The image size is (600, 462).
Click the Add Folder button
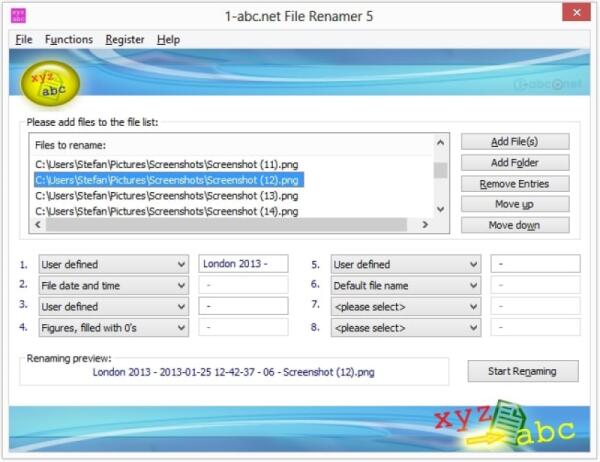click(515, 163)
